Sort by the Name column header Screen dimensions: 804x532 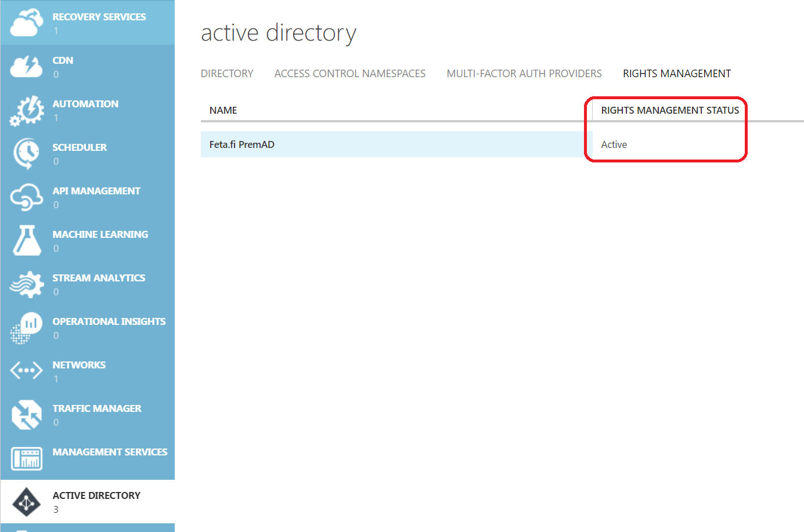(223, 110)
